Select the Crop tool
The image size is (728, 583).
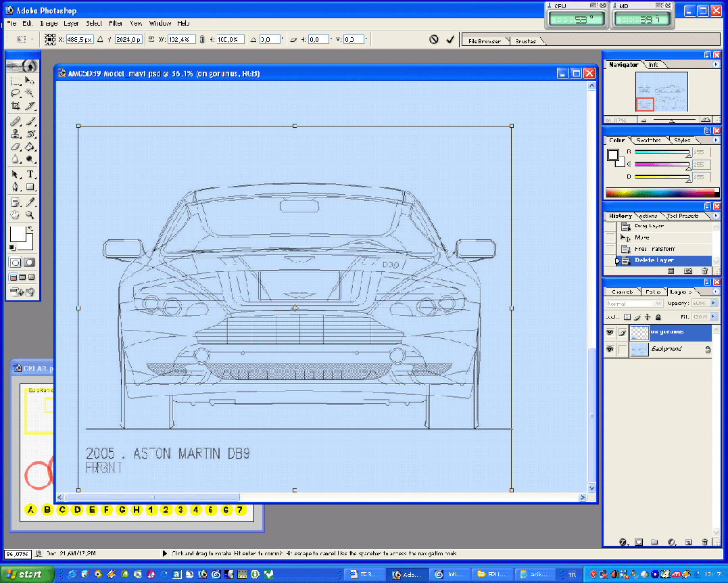click(x=15, y=106)
